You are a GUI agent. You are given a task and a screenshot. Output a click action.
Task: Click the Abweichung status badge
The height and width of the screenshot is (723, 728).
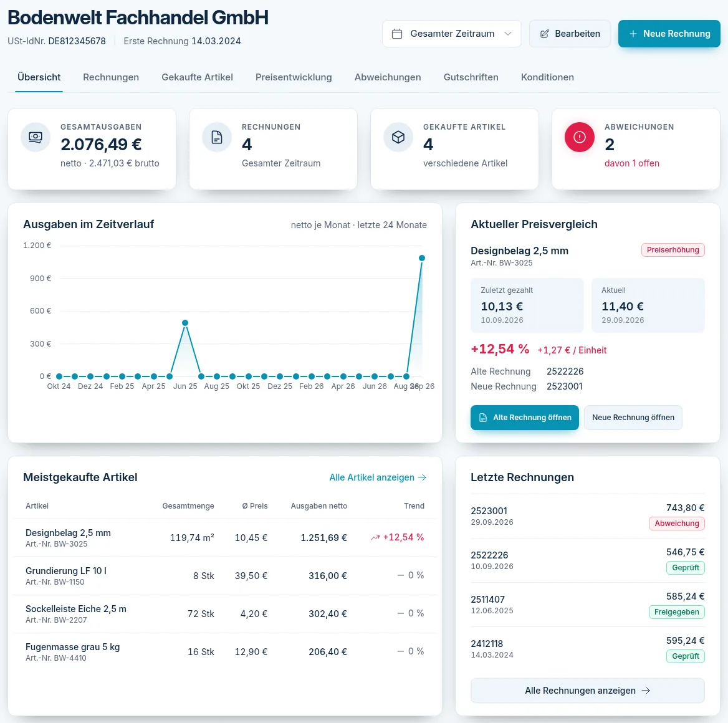pyautogui.click(x=676, y=524)
